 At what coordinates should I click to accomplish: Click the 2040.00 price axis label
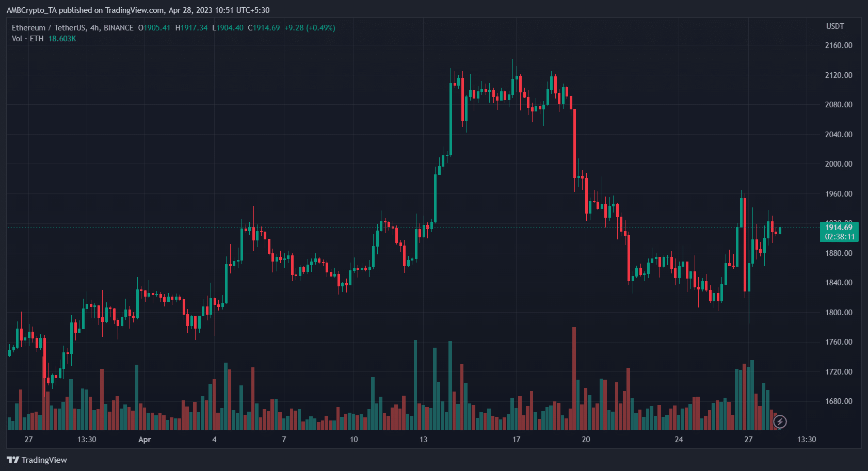click(x=839, y=135)
